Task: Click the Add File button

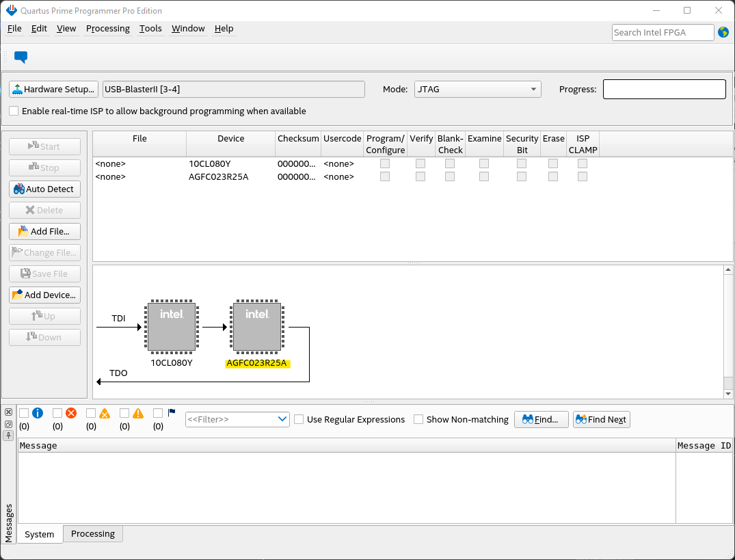Action: 44,232
